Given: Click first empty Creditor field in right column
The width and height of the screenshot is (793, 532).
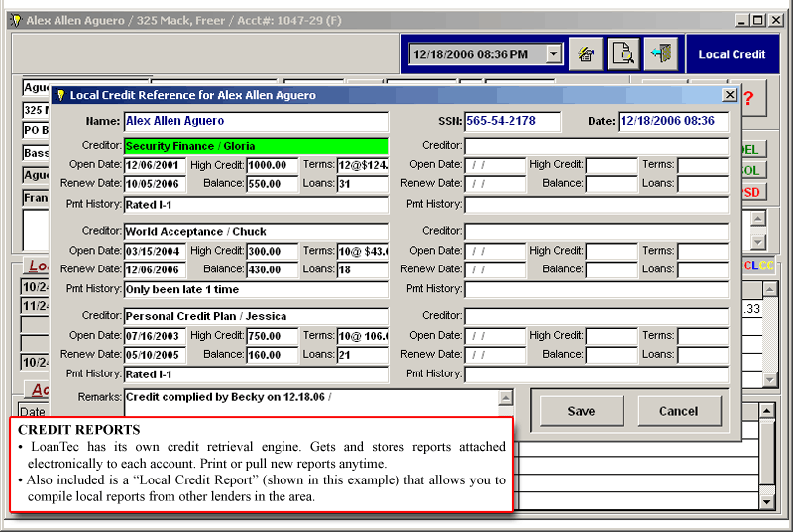Looking at the screenshot, I should [x=597, y=146].
